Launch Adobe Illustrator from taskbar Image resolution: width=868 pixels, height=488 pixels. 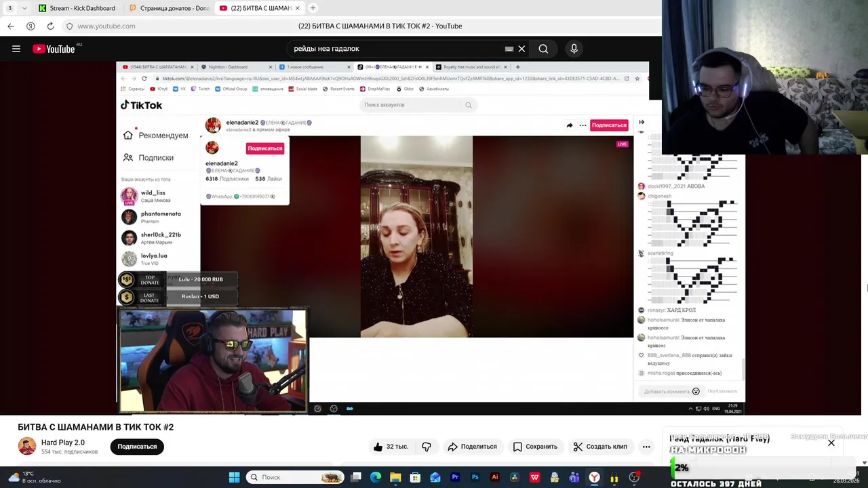coord(494,477)
